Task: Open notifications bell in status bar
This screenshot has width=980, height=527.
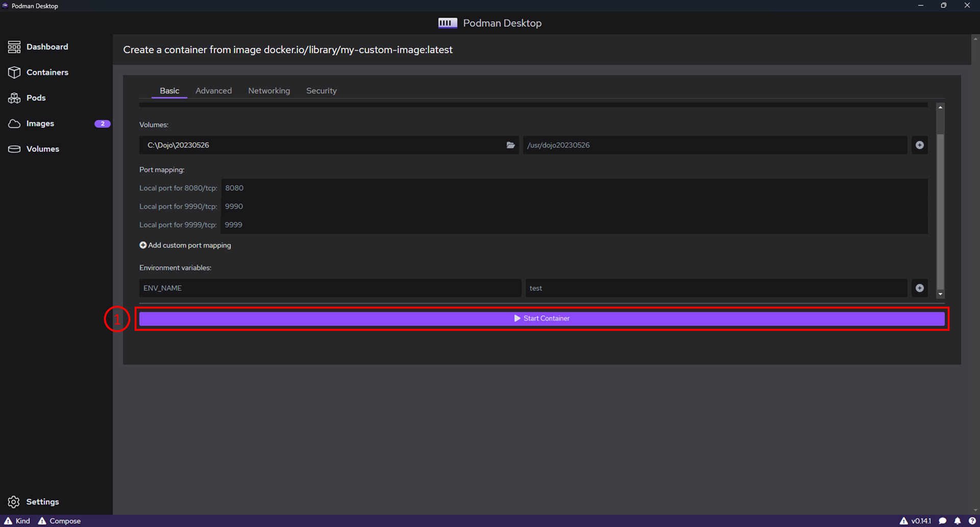Action: 958,521
